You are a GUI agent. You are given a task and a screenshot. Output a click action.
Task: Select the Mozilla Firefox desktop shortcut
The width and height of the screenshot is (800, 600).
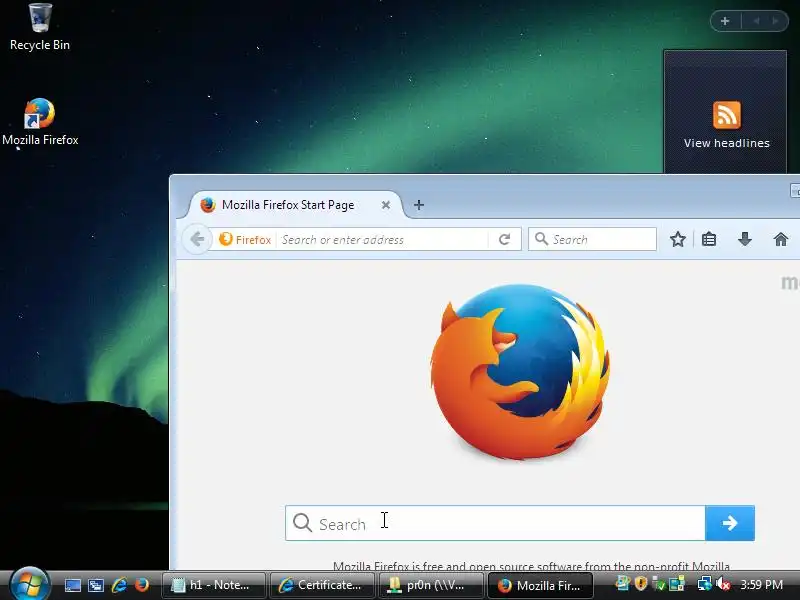coord(40,122)
